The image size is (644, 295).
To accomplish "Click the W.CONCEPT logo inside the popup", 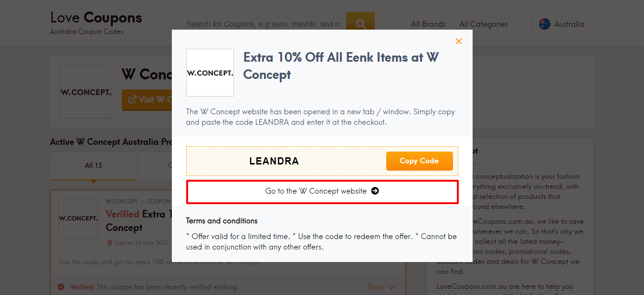I will click(210, 72).
